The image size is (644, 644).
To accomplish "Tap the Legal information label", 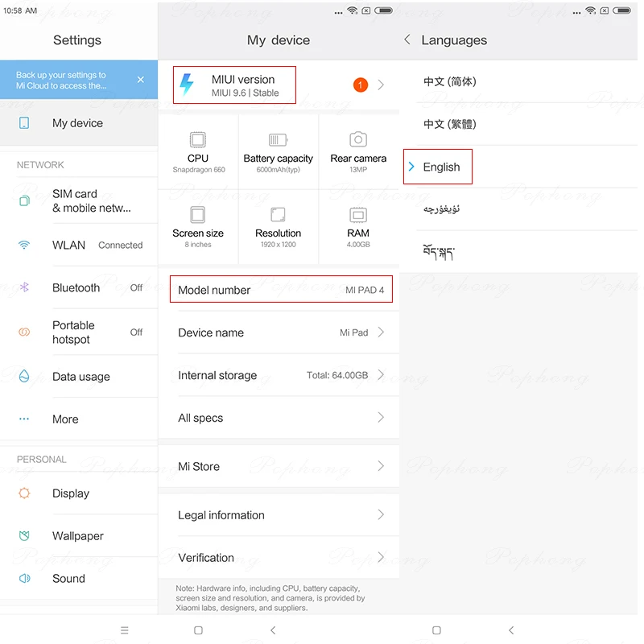I will (221, 515).
